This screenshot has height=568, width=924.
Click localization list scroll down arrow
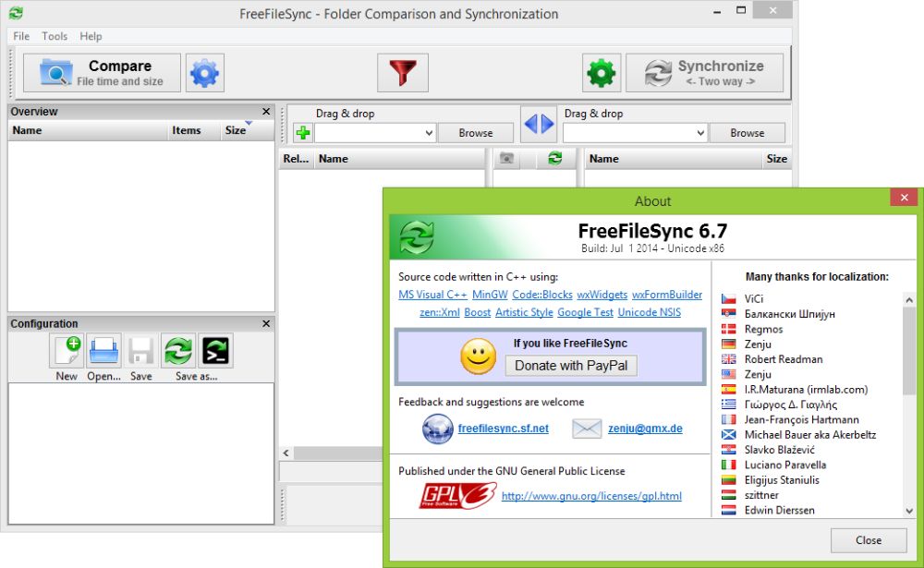point(909,511)
